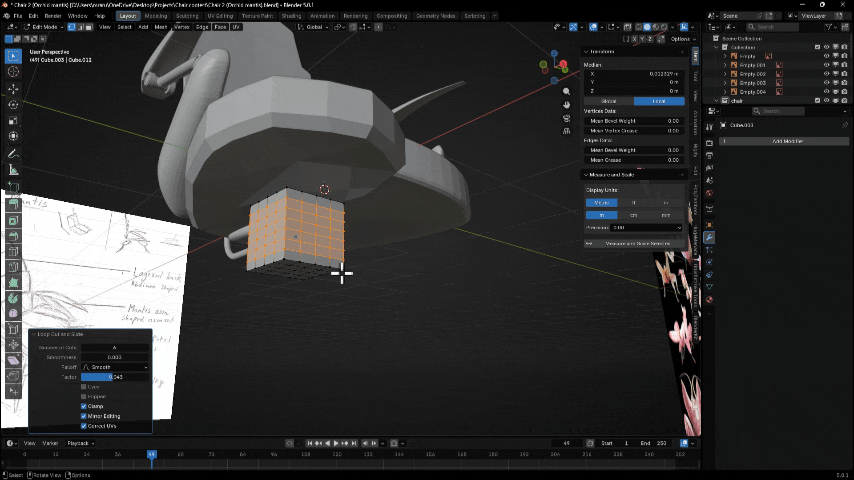
Task: Switch to edge select mode
Action: click(x=80, y=27)
